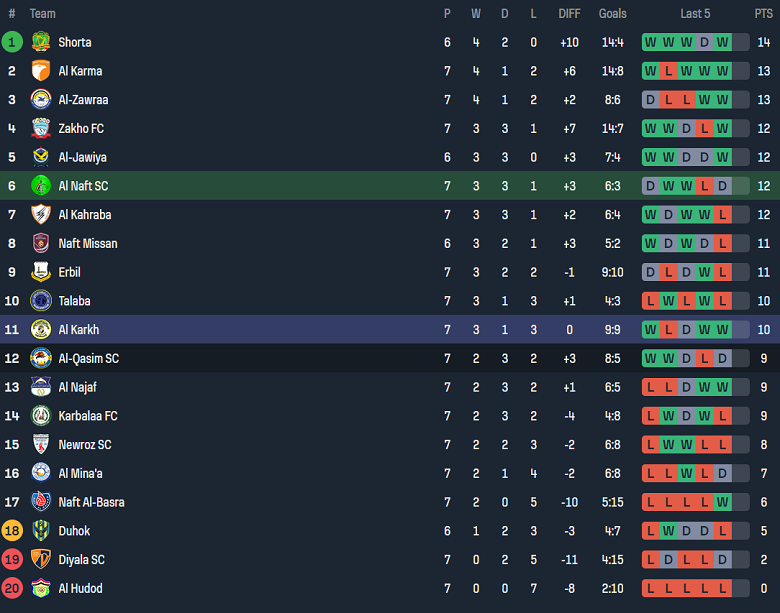Sort standings by DIFF column header
The height and width of the screenshot is (613, 780).
[x=569, y=14]
